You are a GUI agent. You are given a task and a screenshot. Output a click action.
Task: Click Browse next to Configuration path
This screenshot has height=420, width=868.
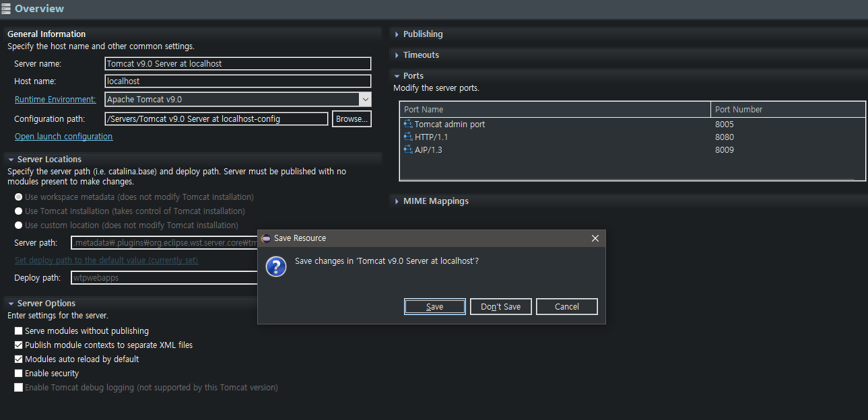(352, 119)
